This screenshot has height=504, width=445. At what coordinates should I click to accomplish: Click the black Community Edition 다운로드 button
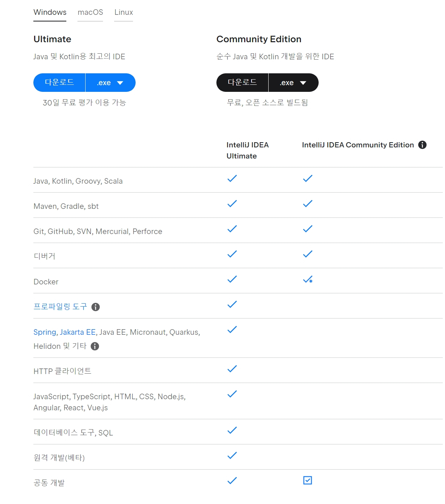pos(242,83)
